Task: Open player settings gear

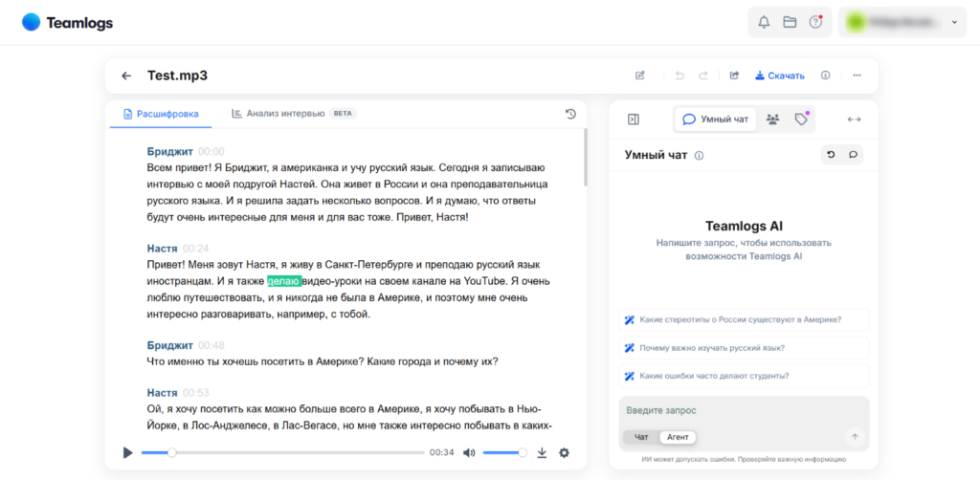Action: (564, 452)
